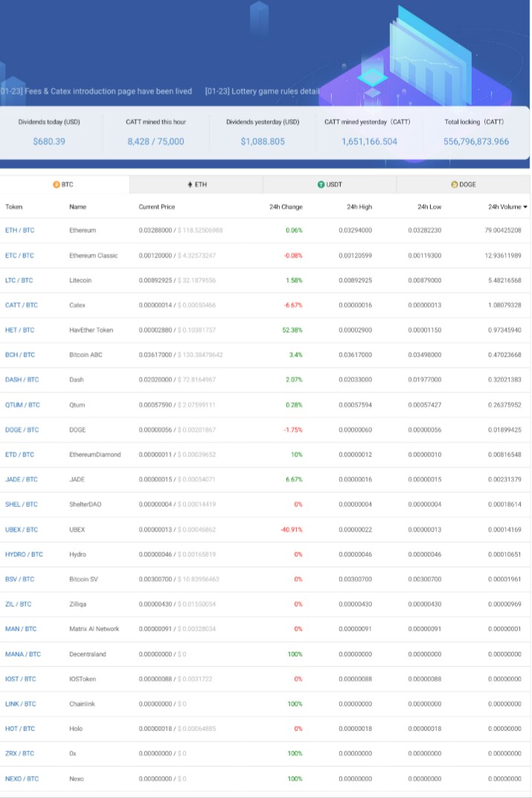Sort table by Current Price column header
The image size is (532, 798).
tap(157, 207)
